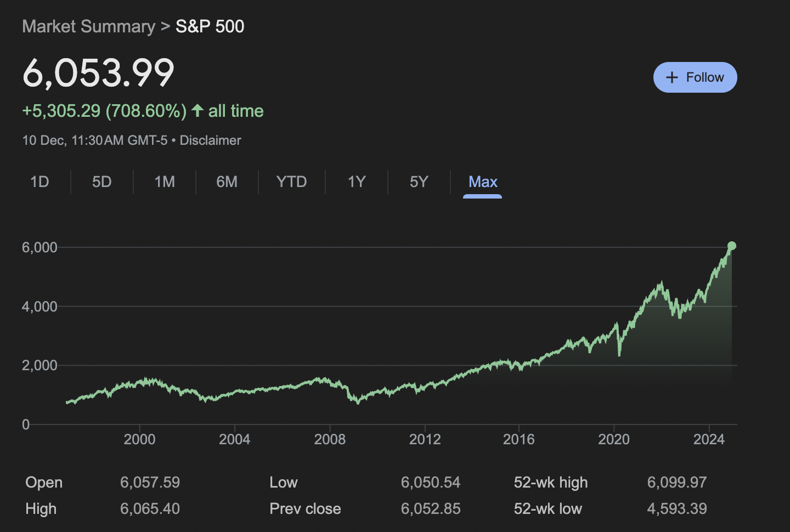
Task: Click the 2012 label on chart axis
Action: [425, 439]
